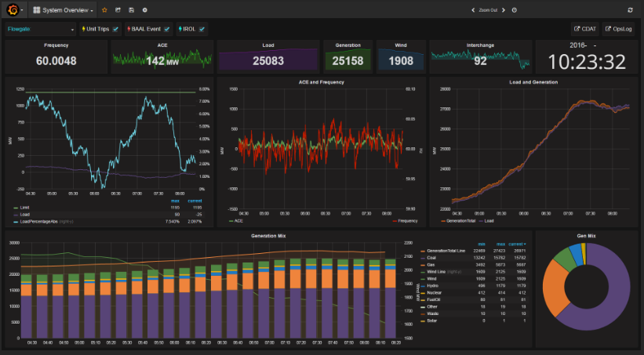The width and height of the screenshot is (644, 355).
Task: Open dashboard settings gear
Action: tap(144, 10)
